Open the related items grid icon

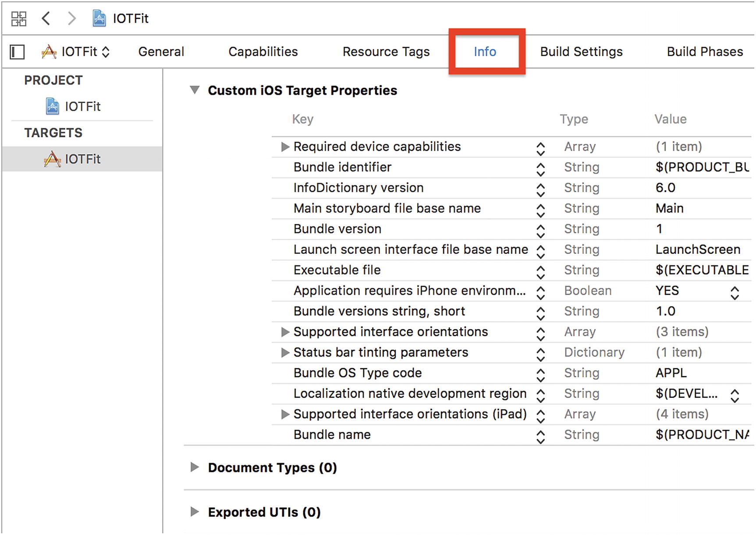tap(19, 19)
